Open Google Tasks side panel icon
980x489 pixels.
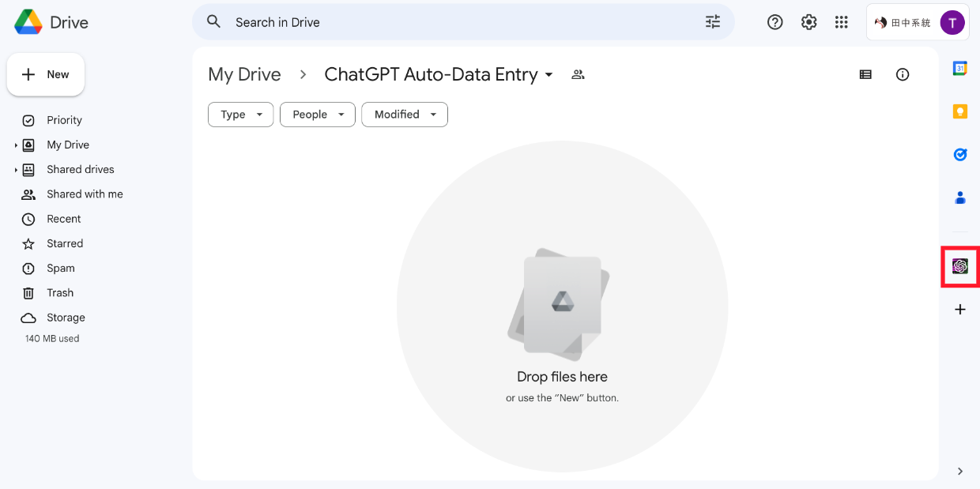pyautogui.click(x=959, y=155)
